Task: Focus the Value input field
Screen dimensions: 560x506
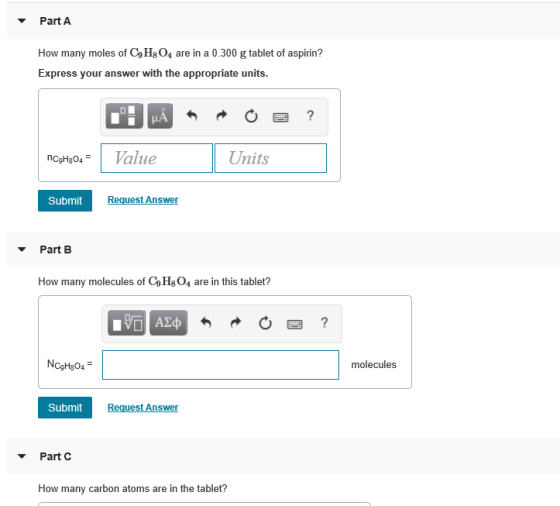Action: (157, 158)
